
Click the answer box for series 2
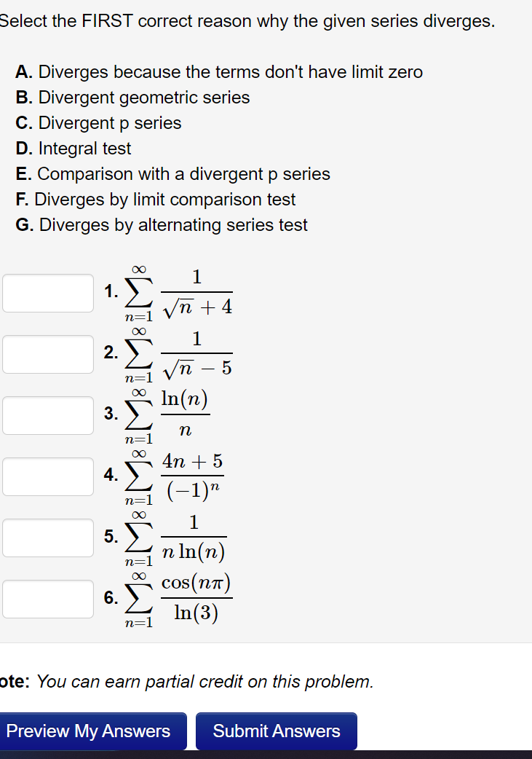click(x=48, y=354)
